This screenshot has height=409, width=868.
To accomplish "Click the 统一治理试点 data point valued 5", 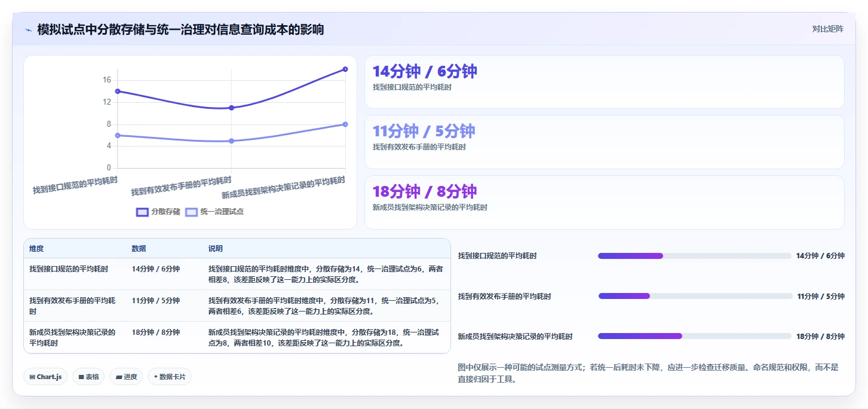I will pos(231,141).
